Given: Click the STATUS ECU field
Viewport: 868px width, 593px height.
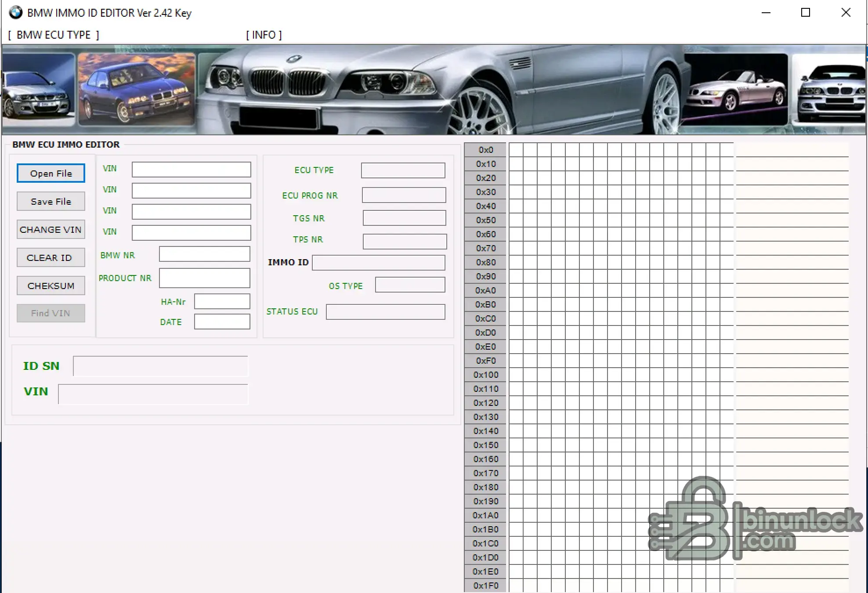Looking at the screenshot, I should [x=386, y=312].
